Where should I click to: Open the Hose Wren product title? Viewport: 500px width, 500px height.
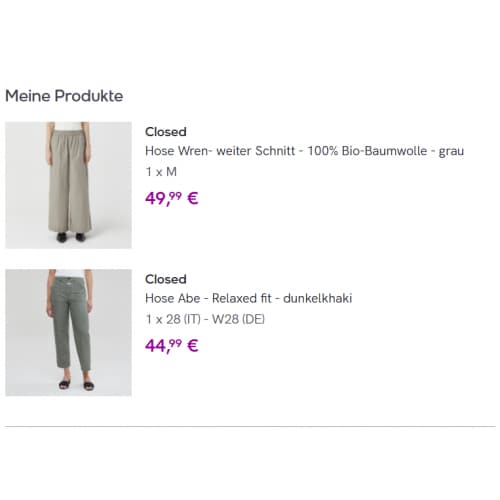click(304, 151)
